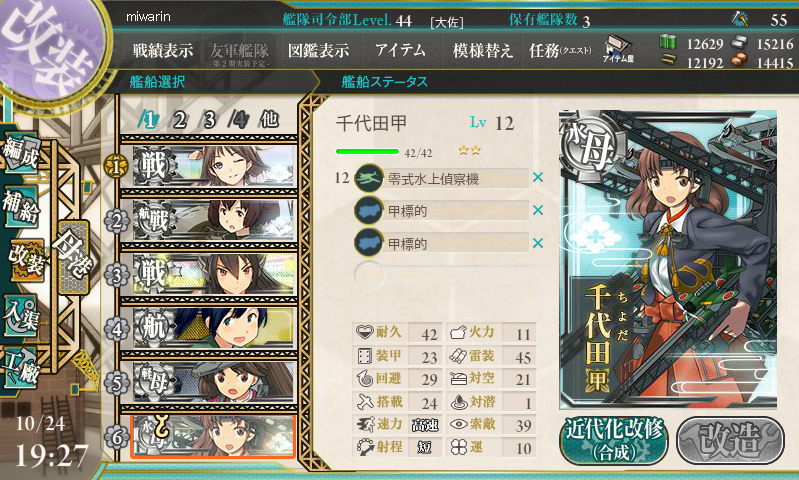Remove the second 甲標的 equipment
Image resolution: width=799 pixels, height=480 pixels.
pos(538,243)
